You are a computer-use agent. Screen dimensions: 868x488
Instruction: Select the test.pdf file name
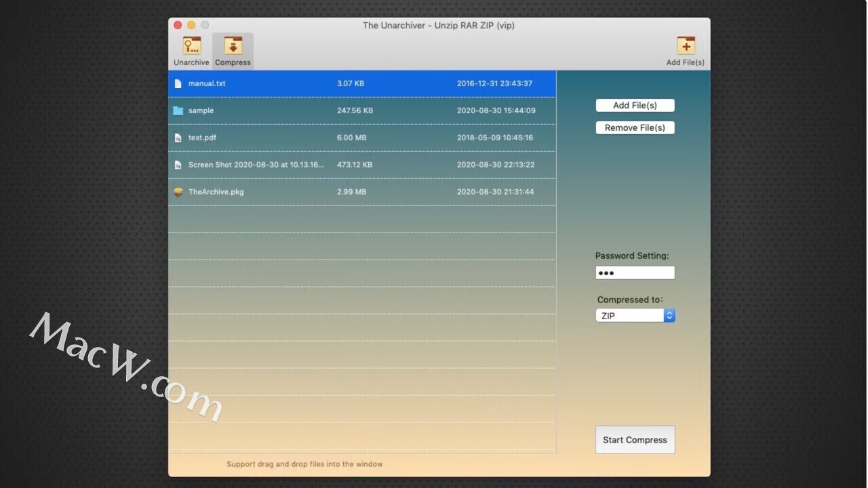(x=202, y=138)
